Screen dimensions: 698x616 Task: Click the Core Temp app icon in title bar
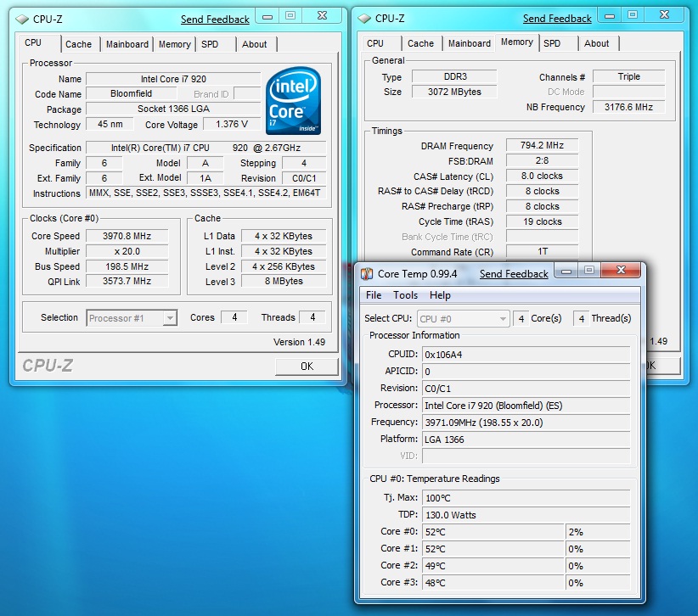coord(366,274)
